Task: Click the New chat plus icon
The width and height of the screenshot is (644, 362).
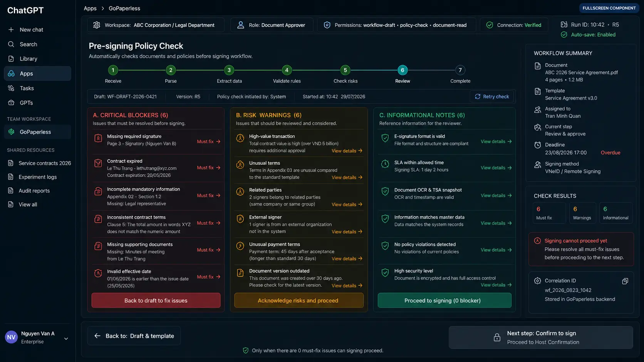Action: [x=11, y=30]
